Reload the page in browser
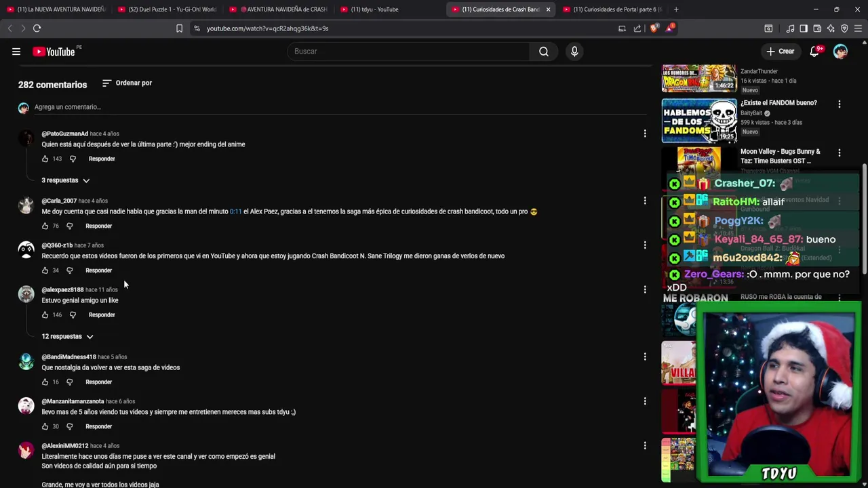This screenshot has height=488, width=868. [37, 28]
